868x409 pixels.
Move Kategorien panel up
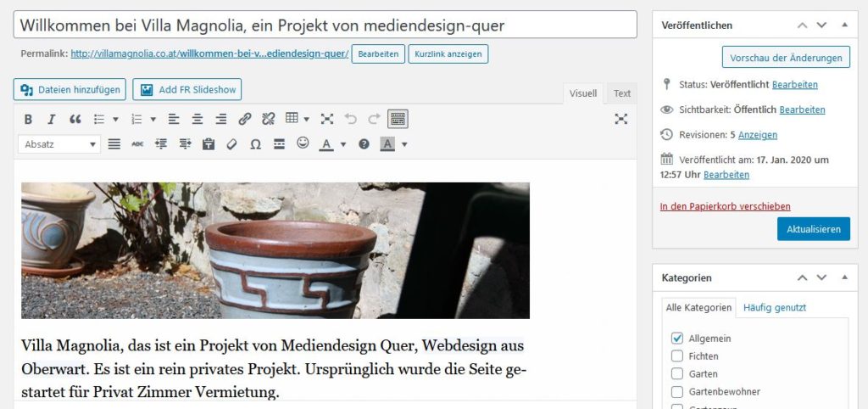point(802,277)
